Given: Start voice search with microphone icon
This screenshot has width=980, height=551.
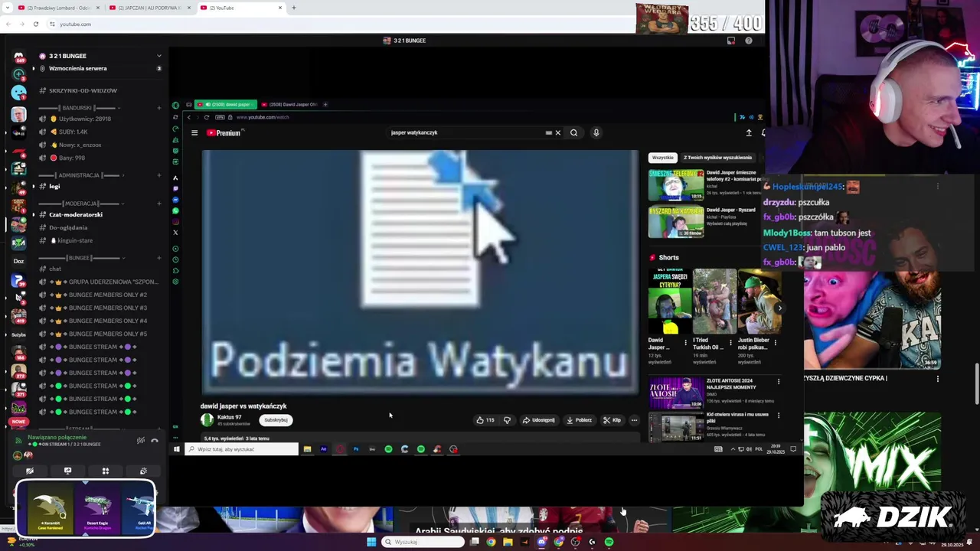Looking at the screenshot, I should tap(596, 132).
